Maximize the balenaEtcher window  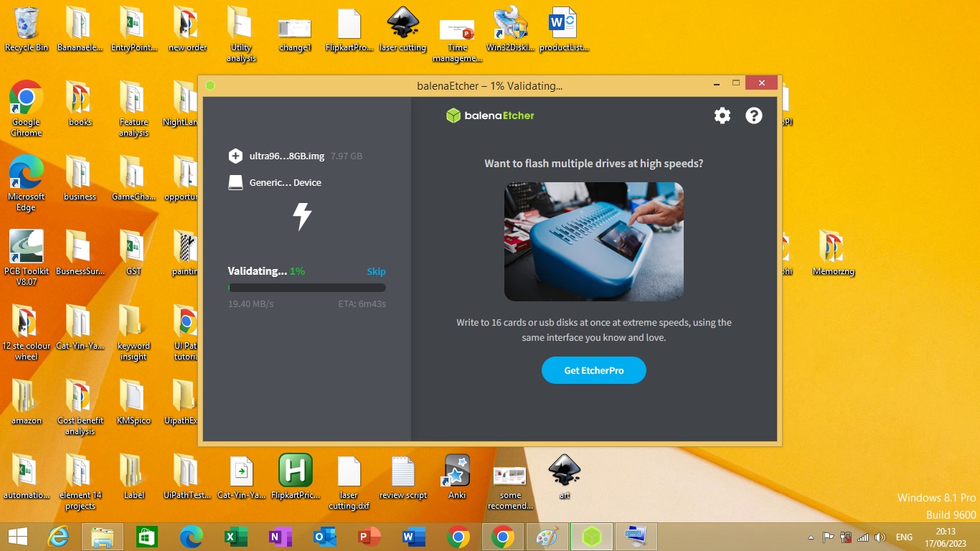pyautogui.click(x=735, y=83)
